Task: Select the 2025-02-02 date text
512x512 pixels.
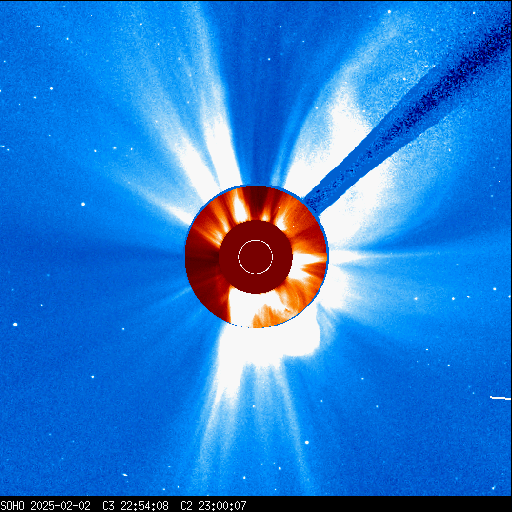Action: tap(60, 506)
